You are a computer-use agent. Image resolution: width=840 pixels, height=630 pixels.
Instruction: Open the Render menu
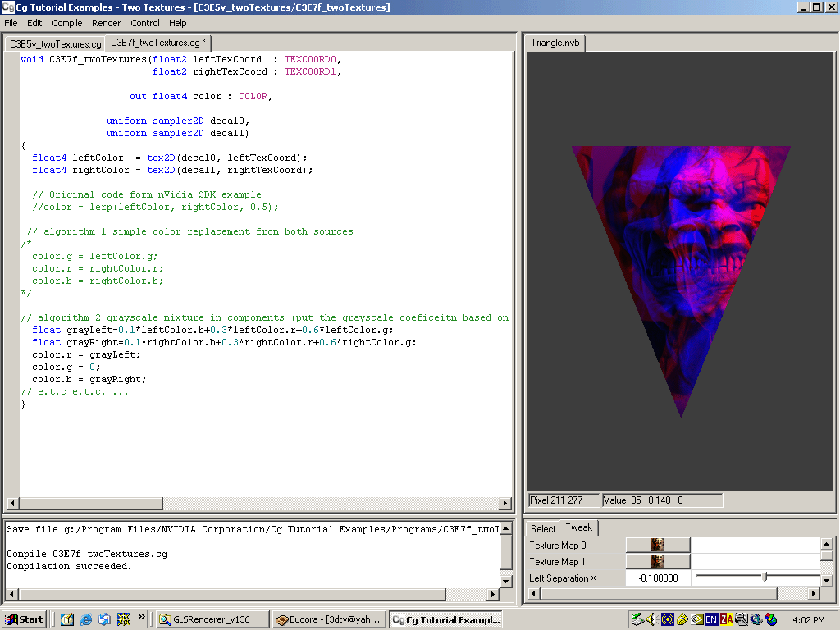pos(106,23)
